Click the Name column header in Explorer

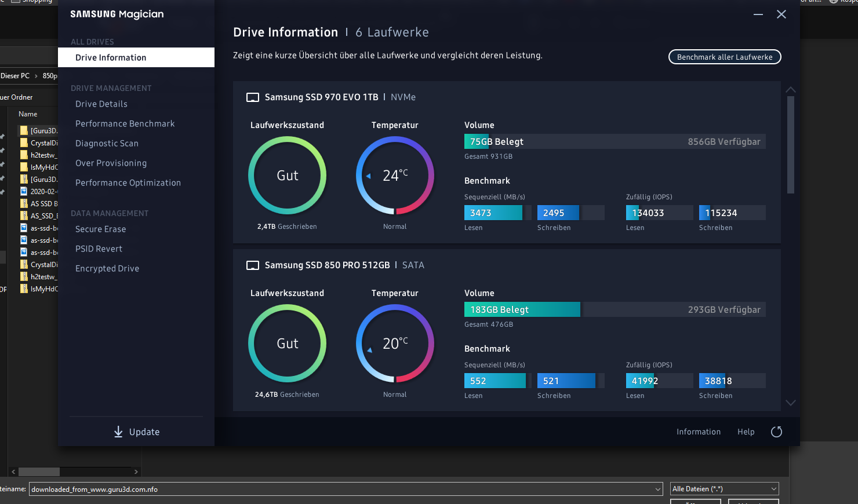[28, 114]
